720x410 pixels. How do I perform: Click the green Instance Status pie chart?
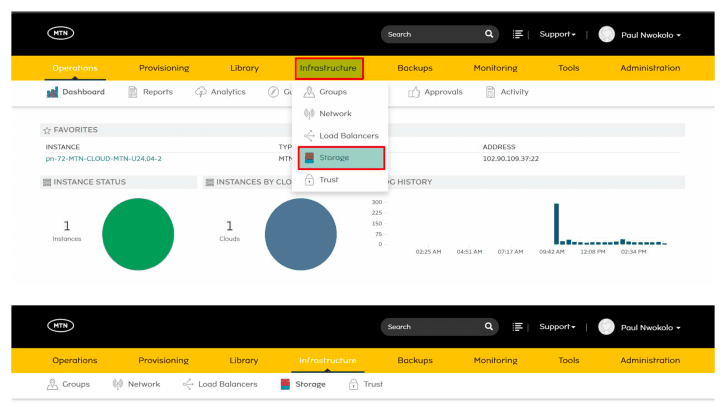[x=138, y=234]
